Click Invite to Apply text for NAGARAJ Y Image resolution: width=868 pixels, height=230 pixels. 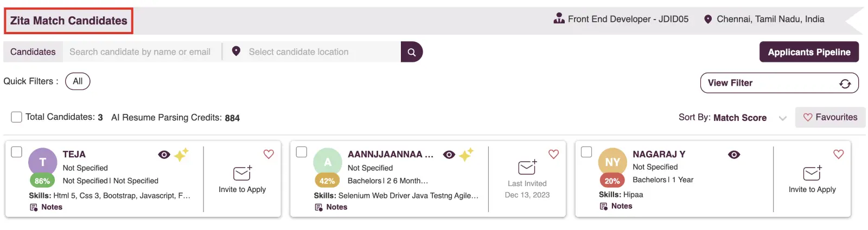click(x=812, y=189)
